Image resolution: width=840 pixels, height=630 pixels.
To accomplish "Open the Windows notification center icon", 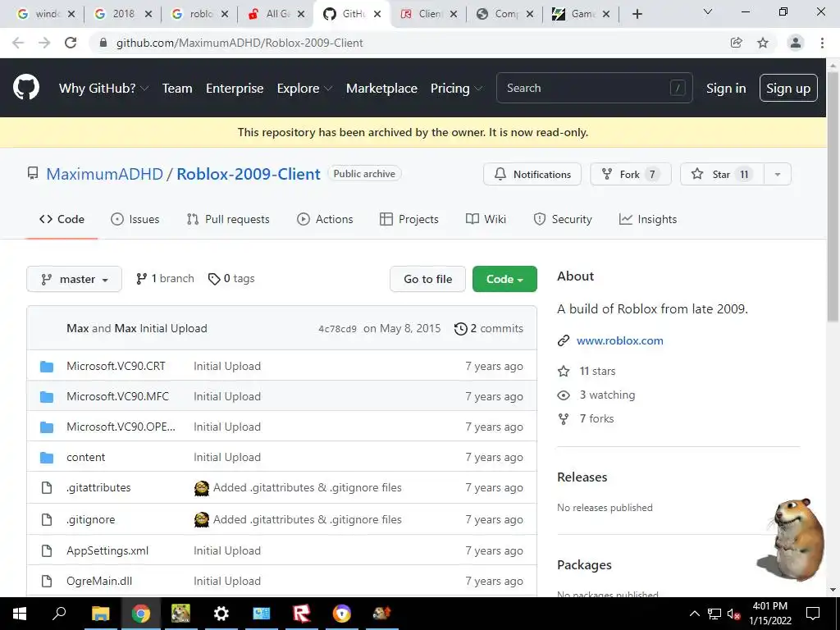I will tap(813, 614).
